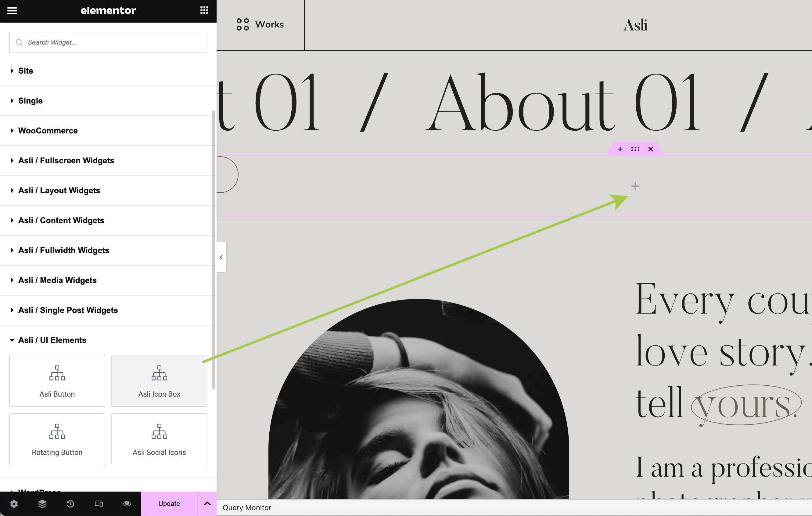Collapse the Elementor side panel
The image size is (812, 516).
pyautogui.click(x=221, y=257)
